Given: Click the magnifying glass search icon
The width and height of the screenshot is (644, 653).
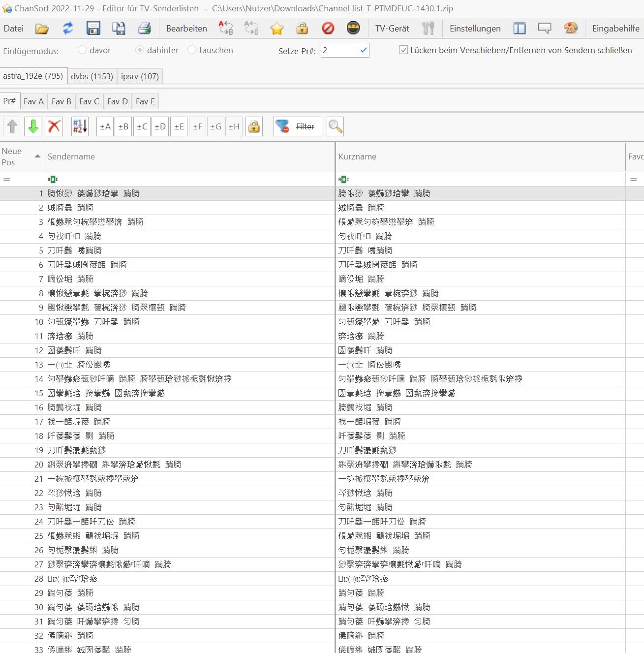Looking at the screenshot, I should pyautogui.click(x=335, y=126).
